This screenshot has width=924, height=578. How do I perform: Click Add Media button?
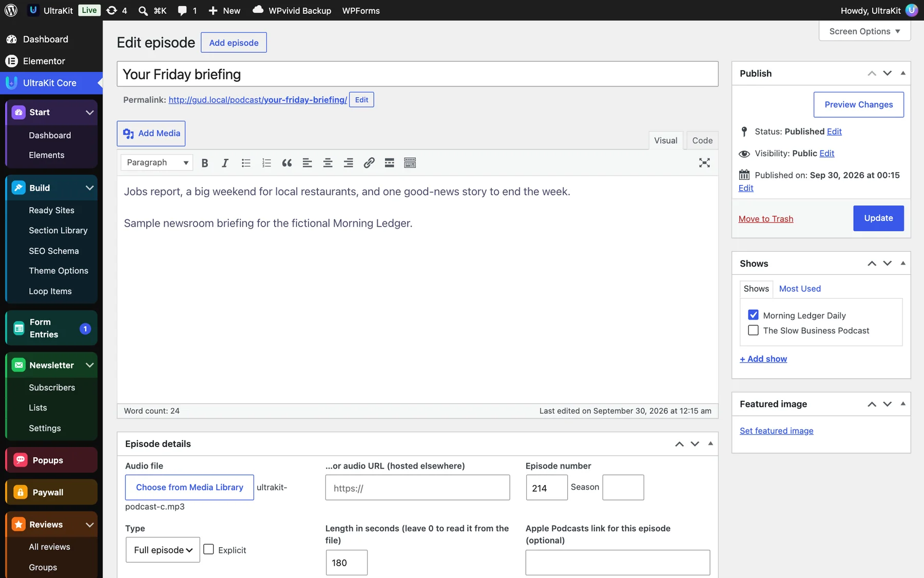click(151, 134)
